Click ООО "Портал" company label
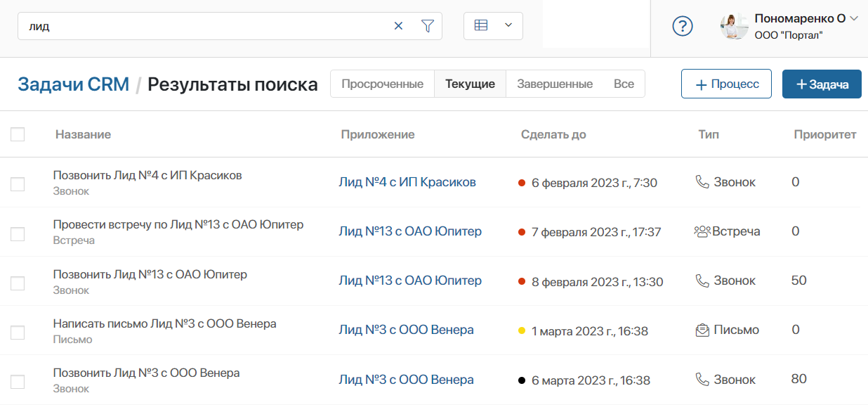Image resolution: width=868 pixels, height=405 pixels. click(x=789, y=34)
